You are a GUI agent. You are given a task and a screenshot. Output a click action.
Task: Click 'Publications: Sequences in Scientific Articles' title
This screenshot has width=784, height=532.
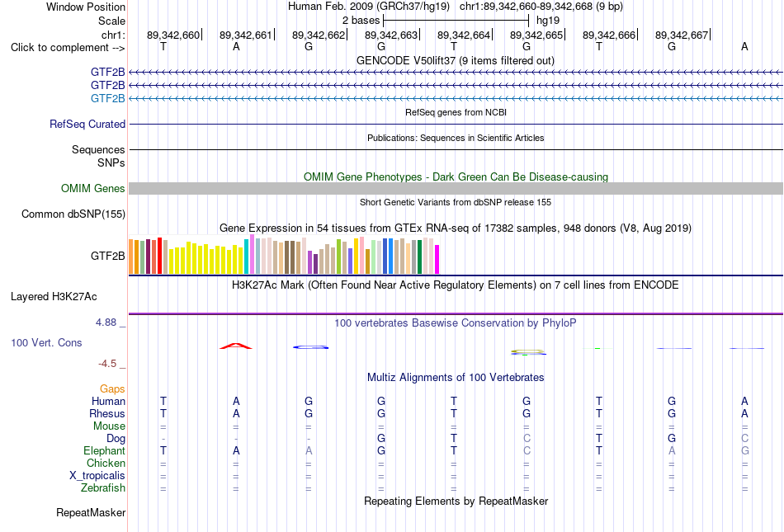coord(456,138)
